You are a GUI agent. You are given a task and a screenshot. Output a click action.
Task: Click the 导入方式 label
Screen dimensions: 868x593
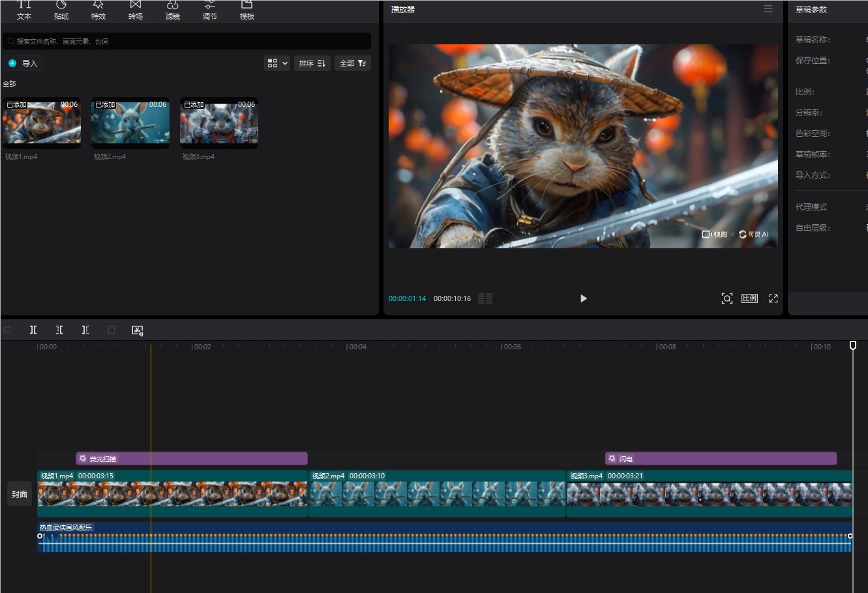tap(813, 175)
